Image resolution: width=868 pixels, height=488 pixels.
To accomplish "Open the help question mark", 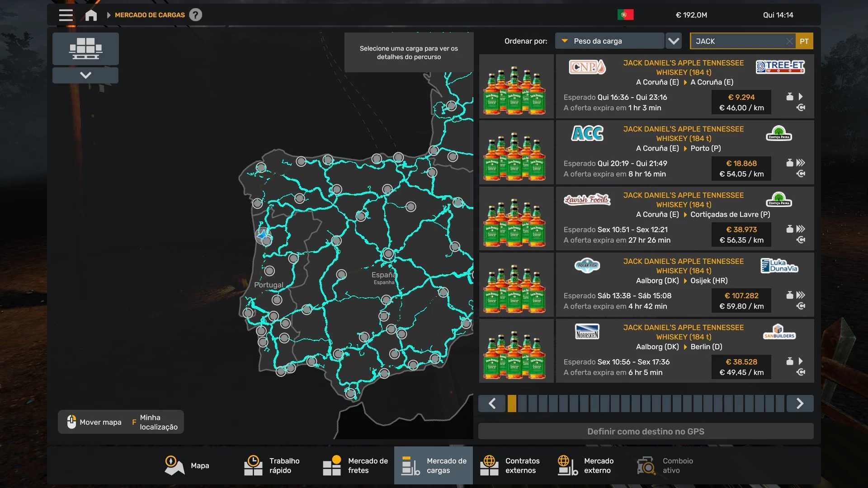I will 195,15.
